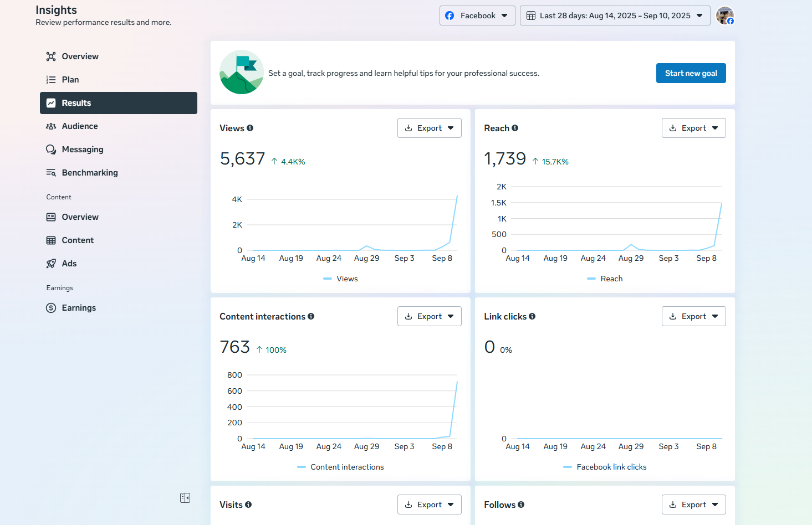This screenshot has width=812, height=525.
Task: Click the info icon next to Link clicks
Action: [x=532, y=316]
